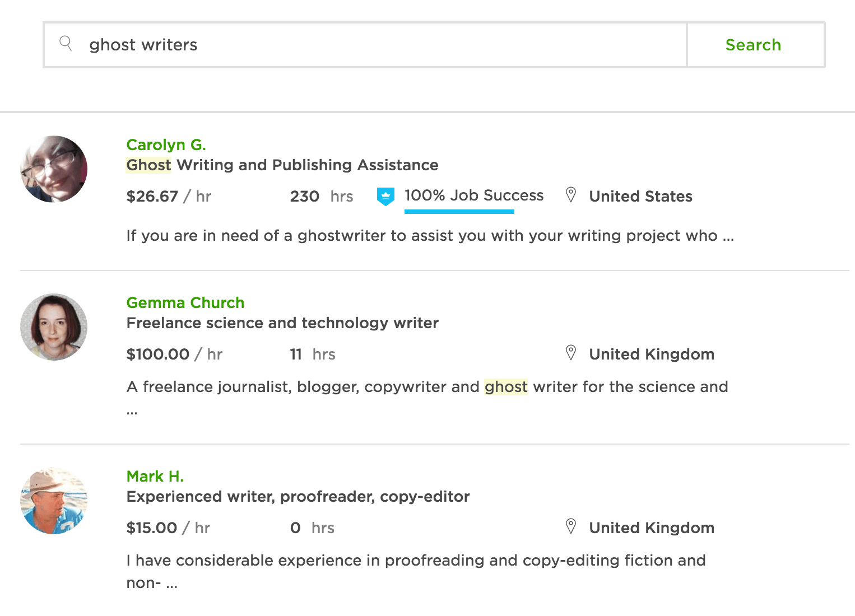This screenshot has width=855, height=616.
Task: Click 'Ghost Writing and Publishing Assistance' title
Action: pyautogui.click(x=282, y=165)
